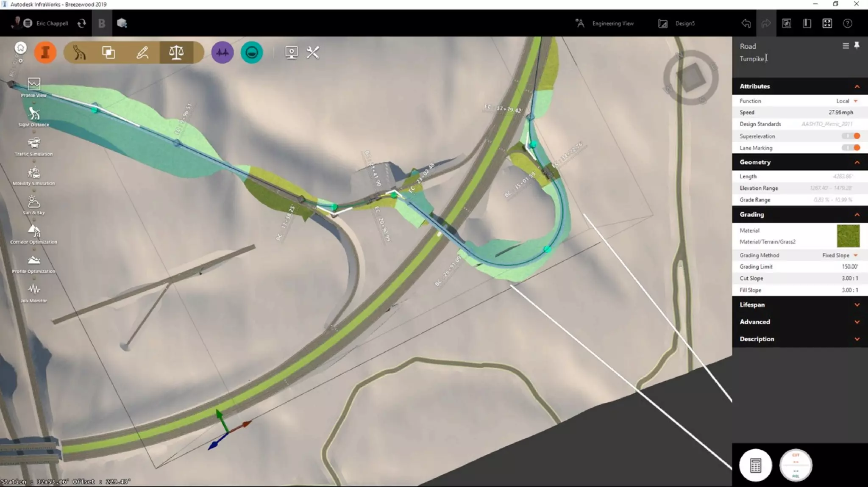Click the Grass2 material swatch
Screen dimensions: 868x487
[848, 236]
